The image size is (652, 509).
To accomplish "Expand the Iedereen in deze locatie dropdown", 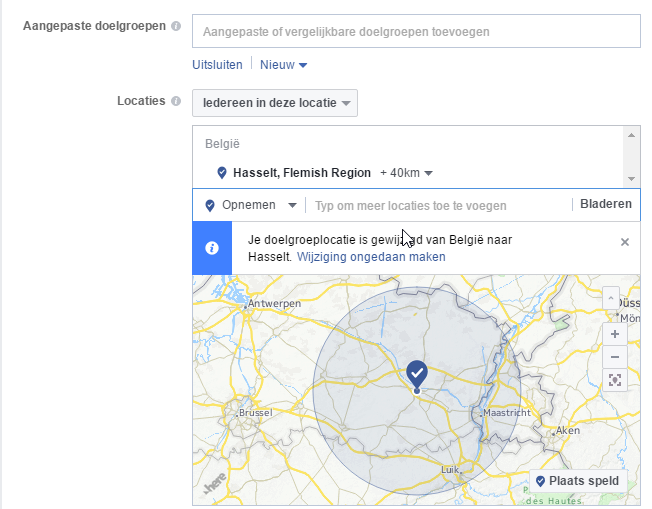I will tap(275, 103).
